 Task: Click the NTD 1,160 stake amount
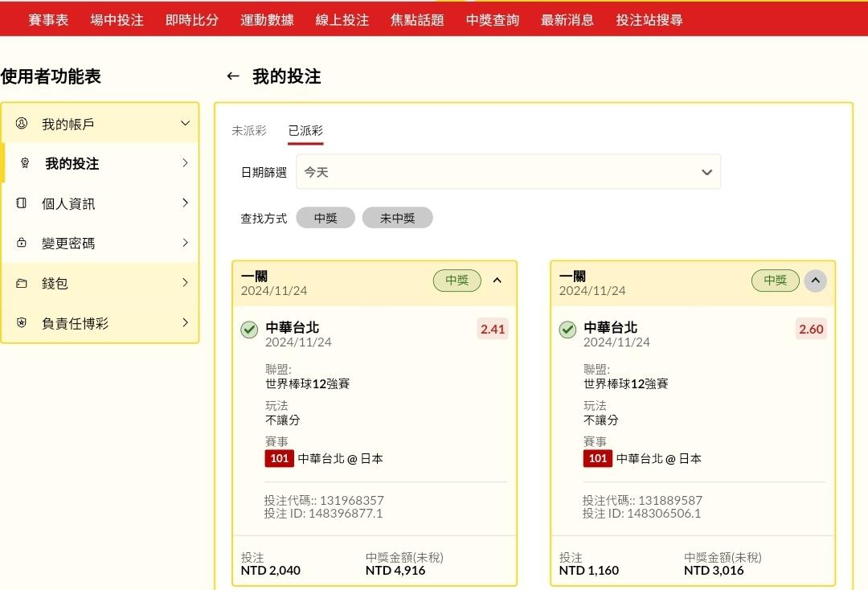pyautogui.click(x=589, y=571)
